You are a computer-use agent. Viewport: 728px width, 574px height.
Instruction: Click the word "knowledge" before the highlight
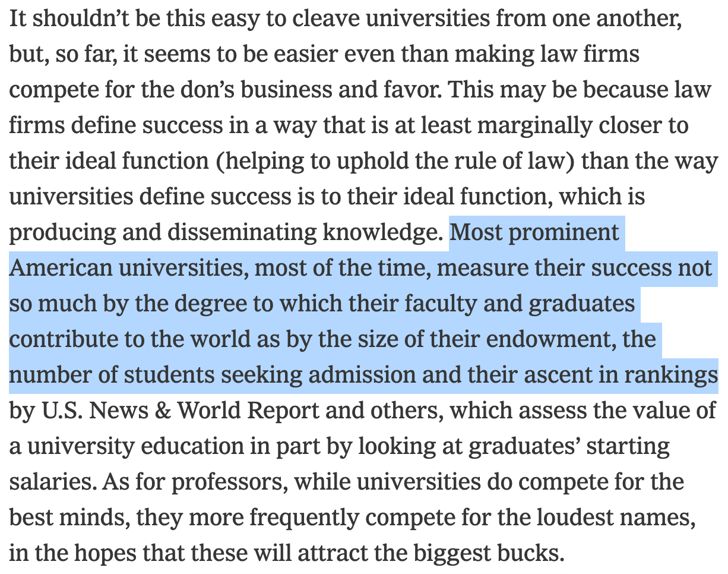click(382, 232)
